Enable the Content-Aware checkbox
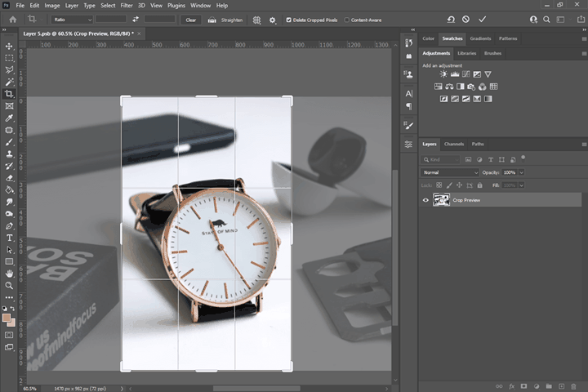This screenshot has width=588, height=392. [x=347, y=20]
